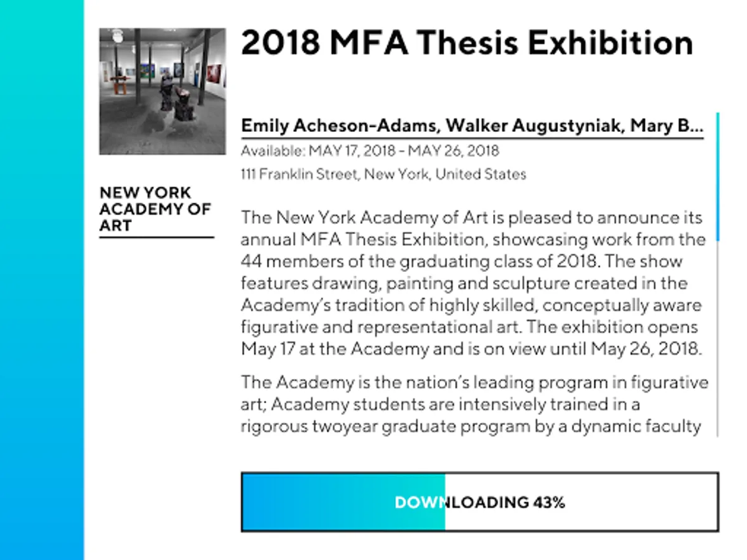Click the teal gradient sidebar on the left
Screen dimensions: 747x560
pyautogui.click(x=42, y=280)
